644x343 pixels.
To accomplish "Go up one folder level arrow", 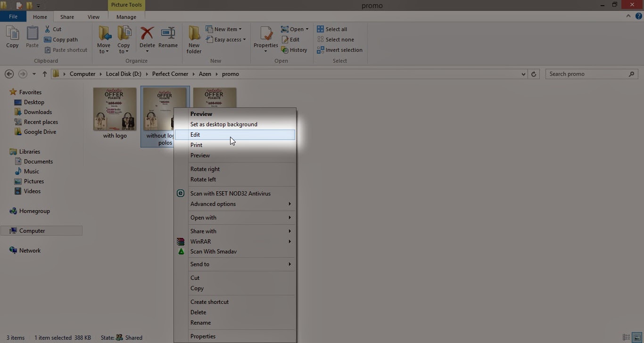I will 45,74.
